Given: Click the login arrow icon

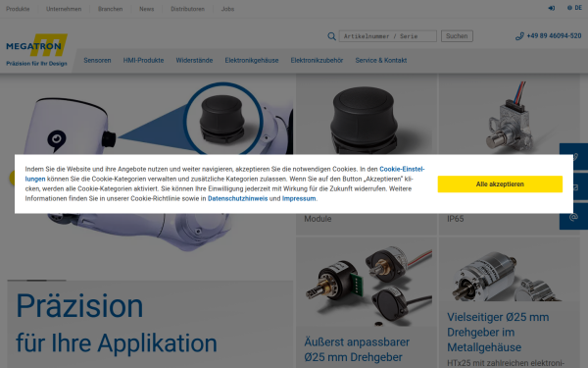Looking at the screenshot, I should point(551,8).
